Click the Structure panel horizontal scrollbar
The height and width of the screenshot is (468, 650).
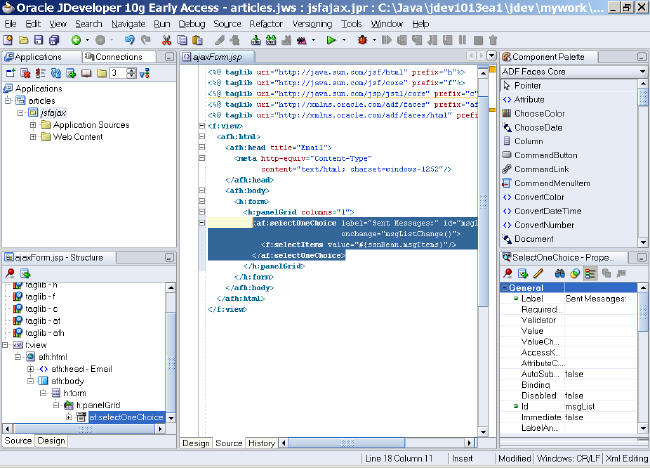[x=84, y=429]
